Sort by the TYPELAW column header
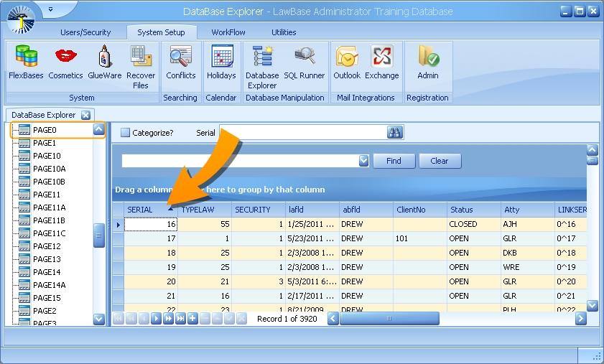 [x=205, y=210]
